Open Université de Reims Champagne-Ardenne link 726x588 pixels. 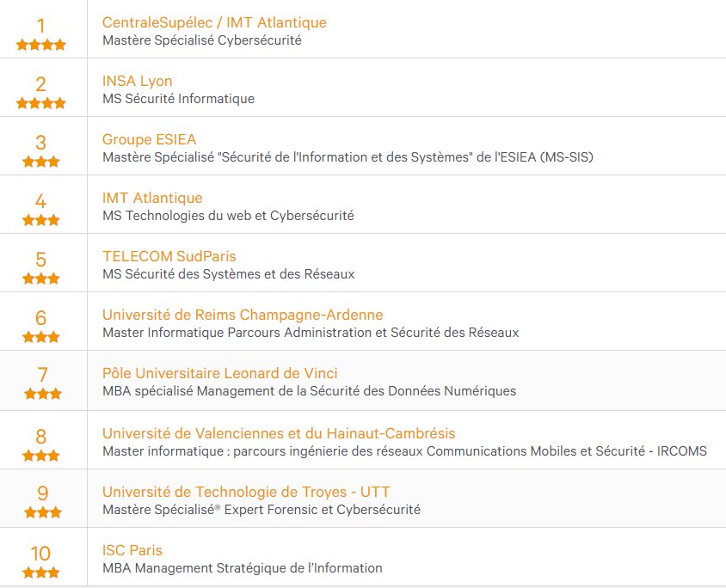(x=243, y=315)
